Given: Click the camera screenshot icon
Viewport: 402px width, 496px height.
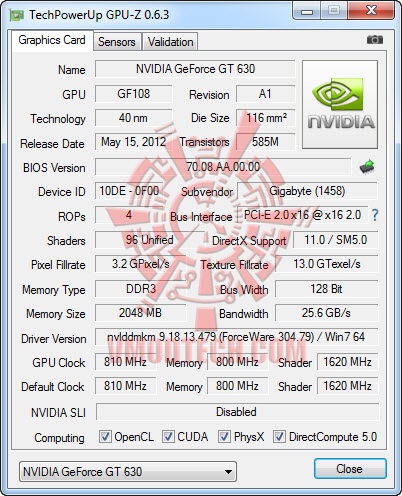Looking at the screenshot, I should 375,40.
